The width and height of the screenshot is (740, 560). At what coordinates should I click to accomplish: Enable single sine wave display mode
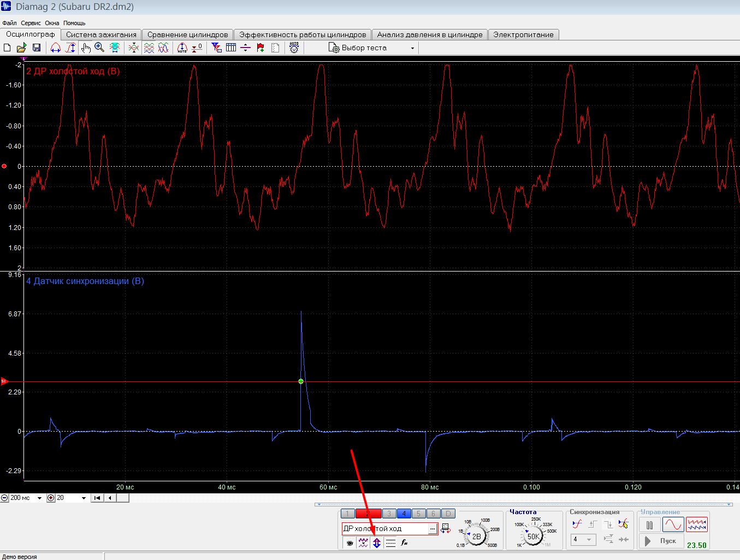[673, 524]
